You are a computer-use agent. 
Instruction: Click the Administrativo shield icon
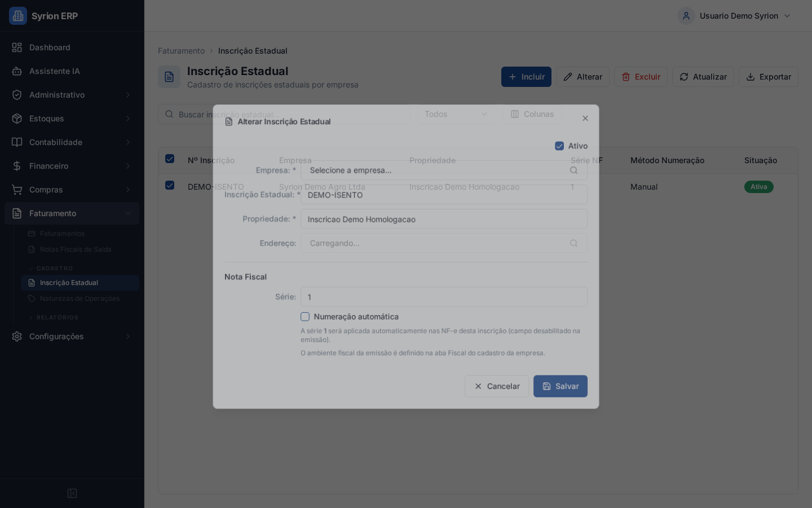(x=17, y=95)
